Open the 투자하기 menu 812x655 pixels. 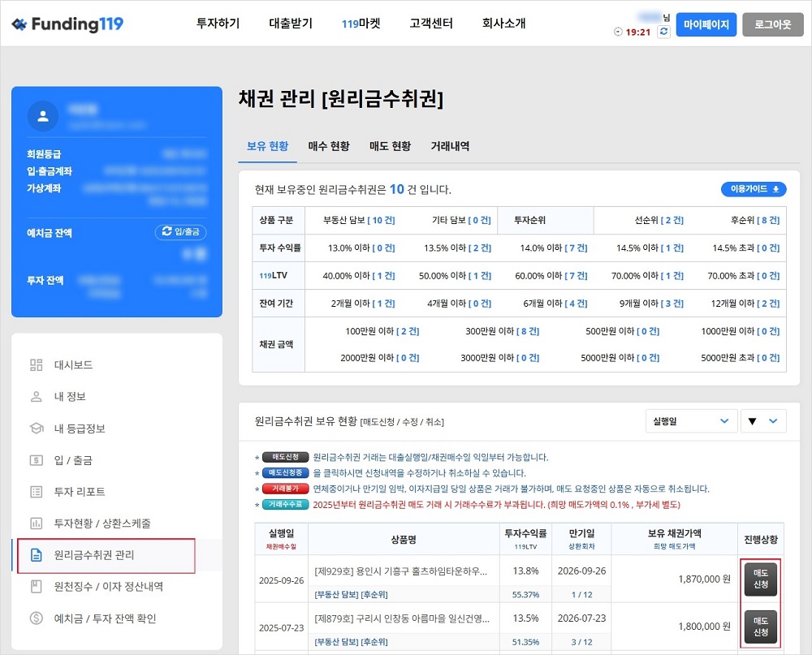(218, 24)
